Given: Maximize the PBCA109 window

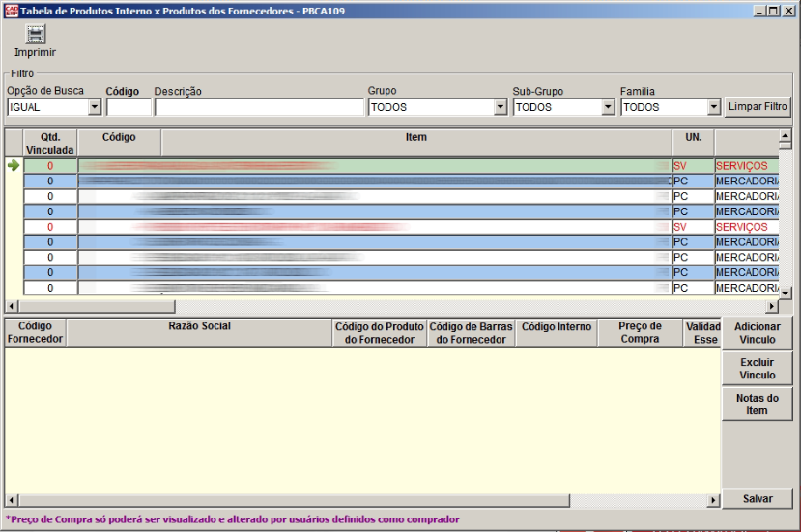Looking at the screenshot, I should tap(773, 11).
